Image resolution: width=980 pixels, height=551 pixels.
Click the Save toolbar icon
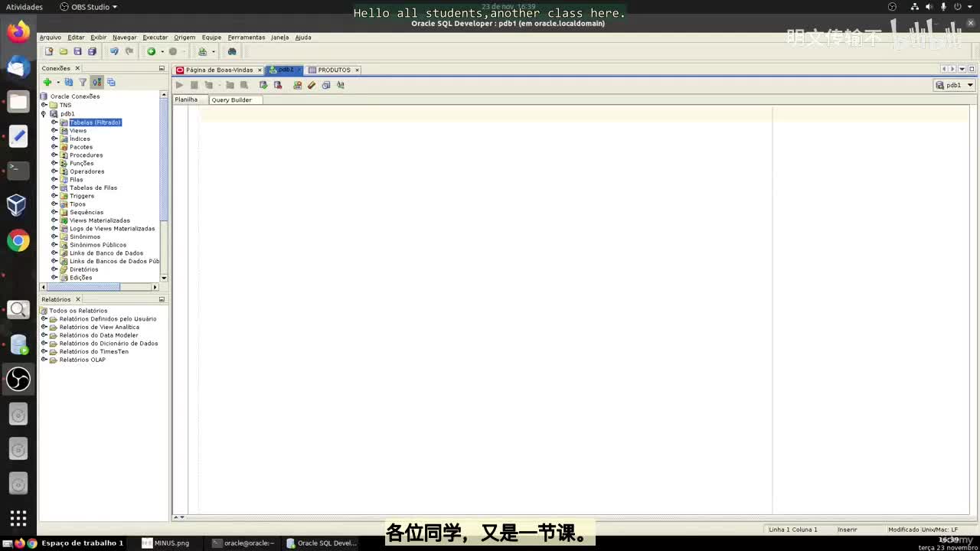pos(77,51)
